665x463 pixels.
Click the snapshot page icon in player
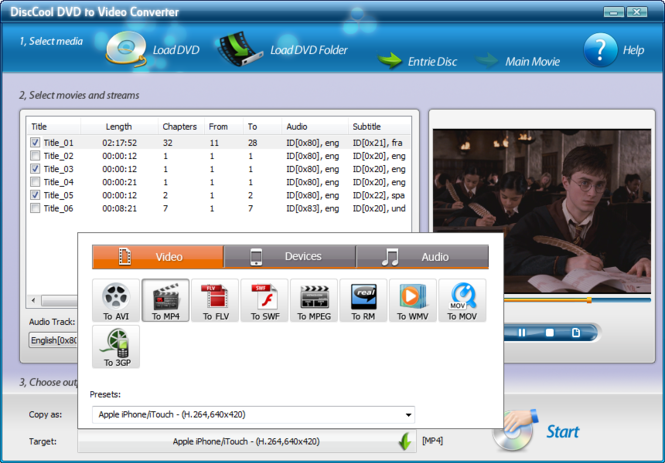click(x=576, y=333)
